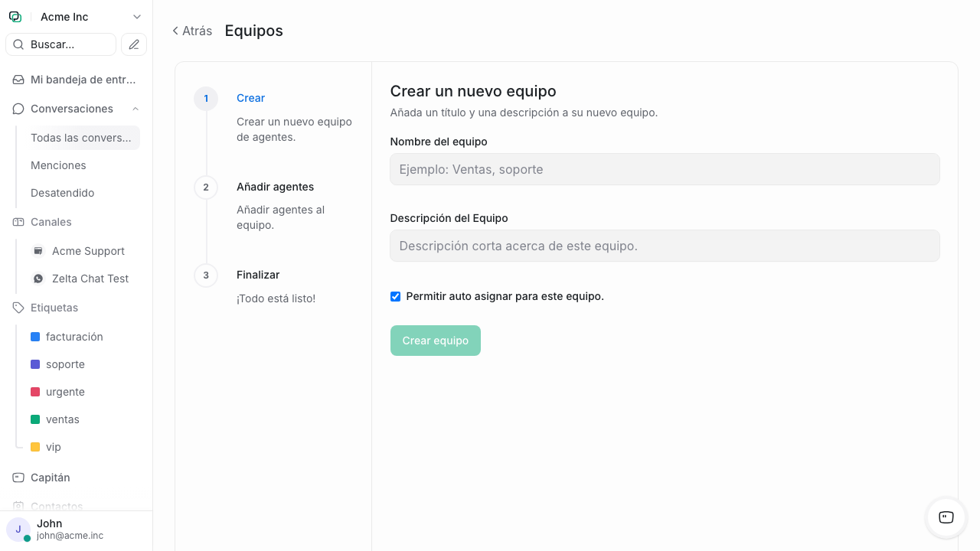This screenshot has height=551, width=980.
Task: Open Mi bandeja de entrada via its inbox icon
Action: click(x=18, y=80)
